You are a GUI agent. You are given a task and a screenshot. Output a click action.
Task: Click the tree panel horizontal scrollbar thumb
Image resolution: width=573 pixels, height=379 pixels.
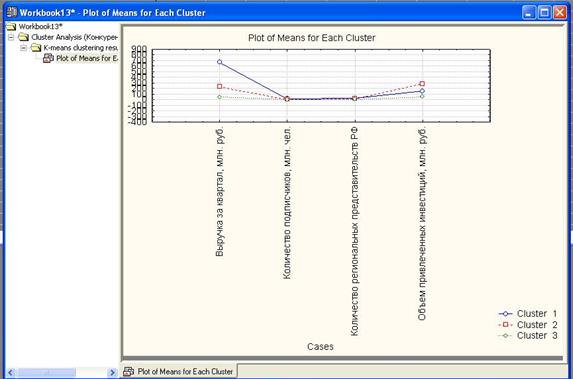[47, 372]
